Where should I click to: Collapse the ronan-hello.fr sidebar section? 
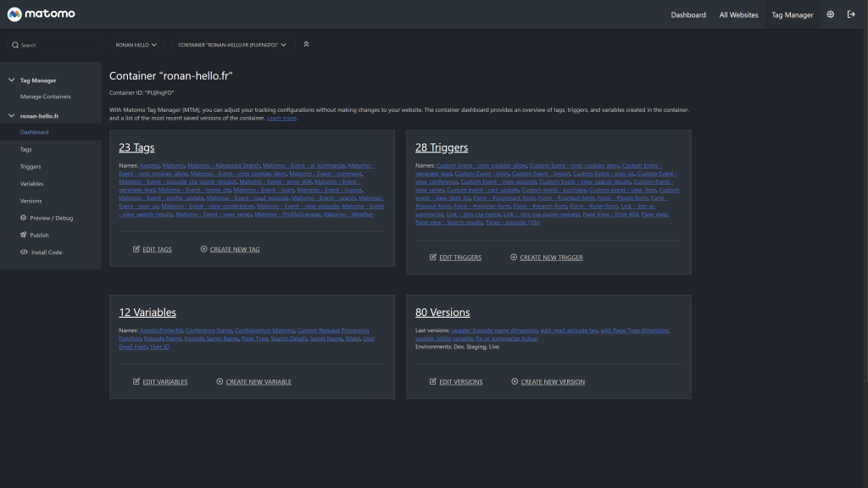11,115
